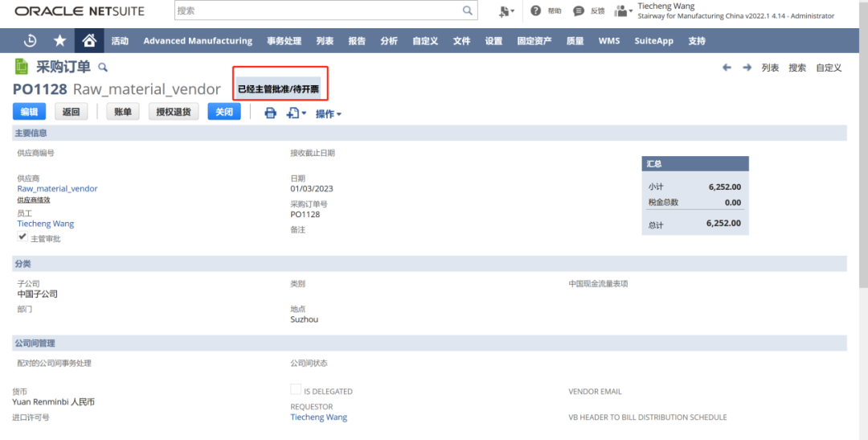Open the 自定义 menu in navigation bar
The image size is (868, 440).
coord(425,40)
